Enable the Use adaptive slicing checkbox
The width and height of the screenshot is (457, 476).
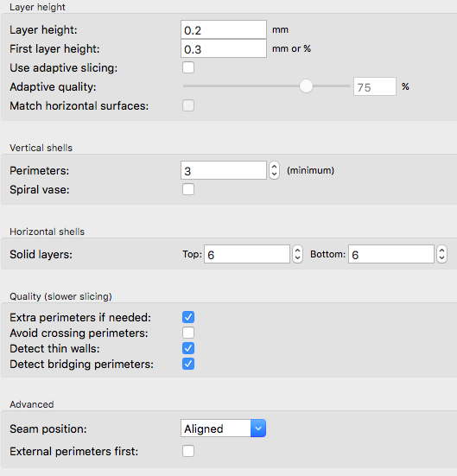click(188, 67)
